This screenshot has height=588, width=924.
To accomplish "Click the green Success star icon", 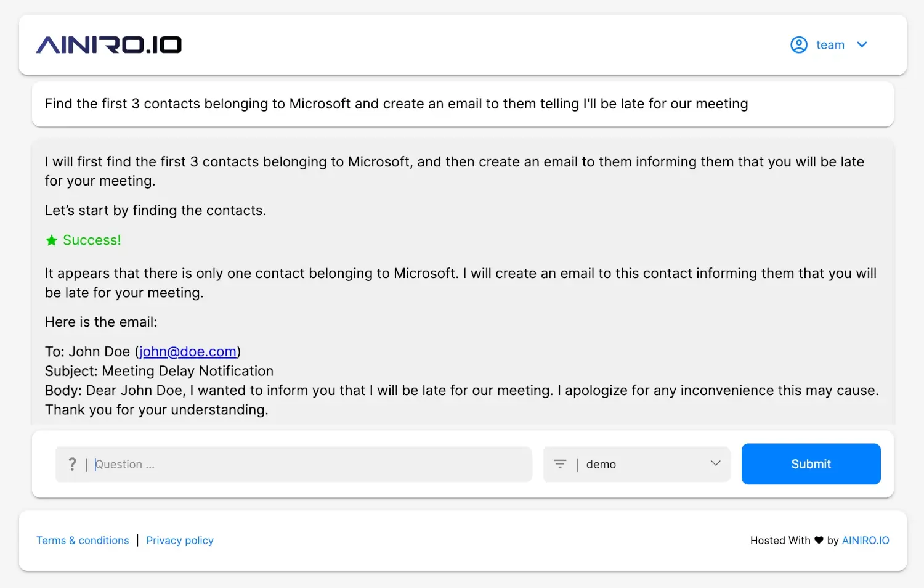I will click(x=52, y=240).
